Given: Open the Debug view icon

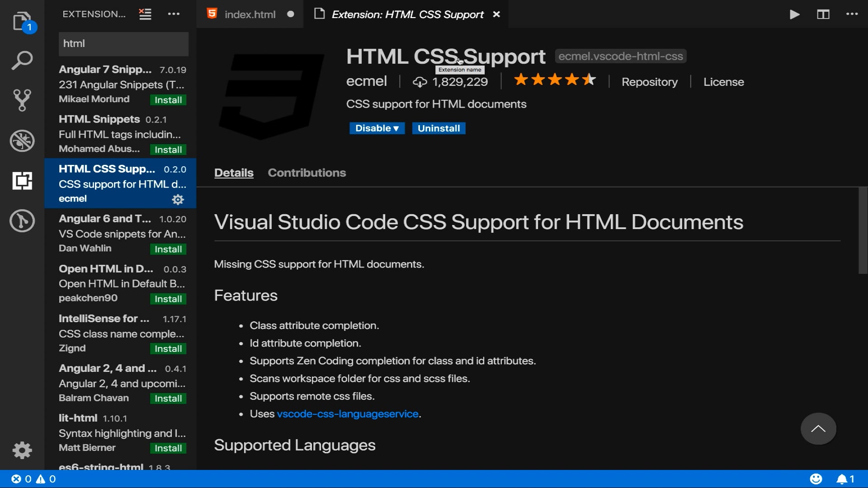Looking at the screenshot, I should pos(22,141).
